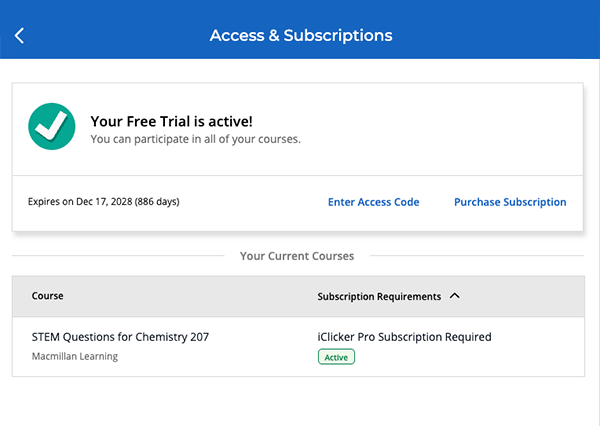Sort by the Course column header
The height and width of the screenshot is (439, 600).
[47, 296]
